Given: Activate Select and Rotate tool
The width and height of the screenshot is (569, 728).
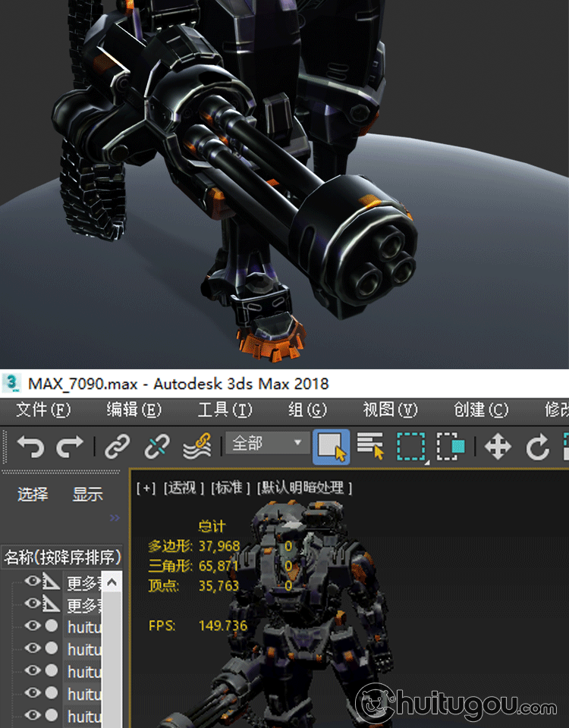Looking at the screenshot, I should pyautogui.click(x=538, y=447).
